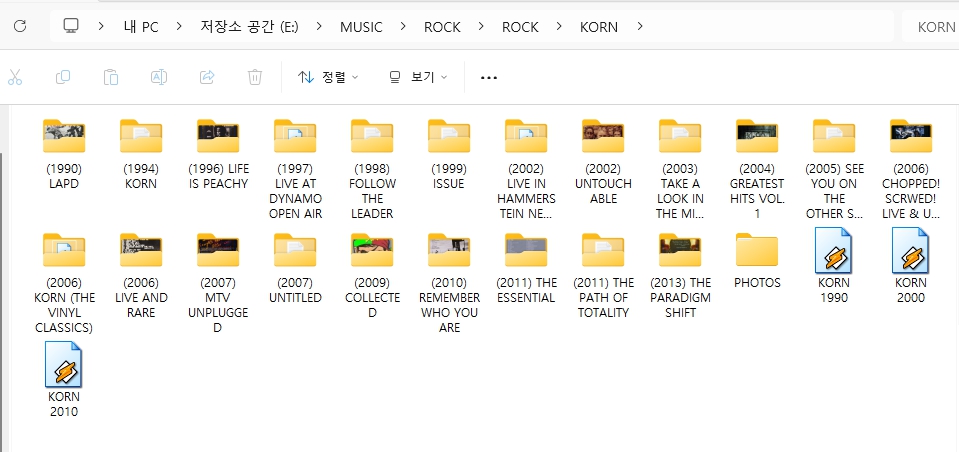Select the PHOTOS folder
Image resolution: width=959 pixels, height=452 pixels.
click(757, 261)
